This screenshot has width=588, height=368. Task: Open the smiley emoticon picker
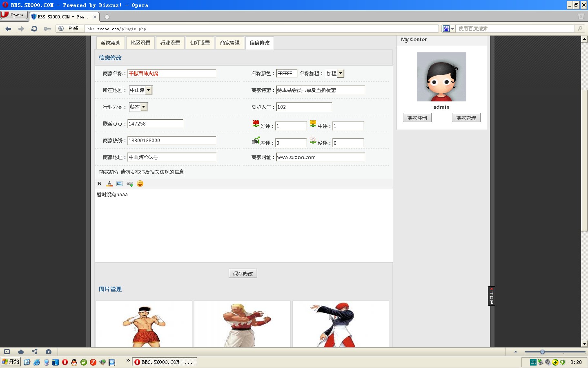(x=140, y=184)
